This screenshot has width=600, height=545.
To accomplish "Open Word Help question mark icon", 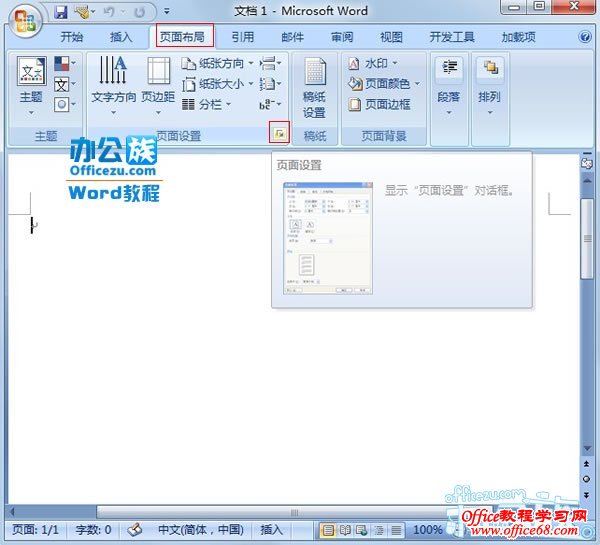I will (x=585, y=37).
